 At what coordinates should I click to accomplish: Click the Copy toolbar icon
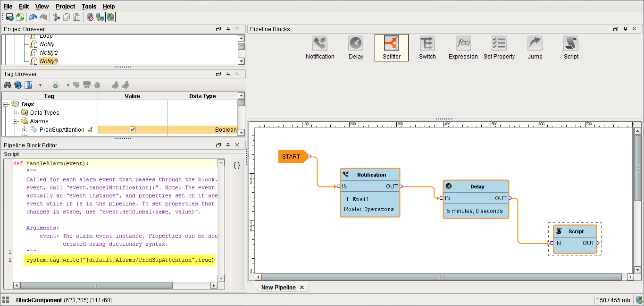67,17
